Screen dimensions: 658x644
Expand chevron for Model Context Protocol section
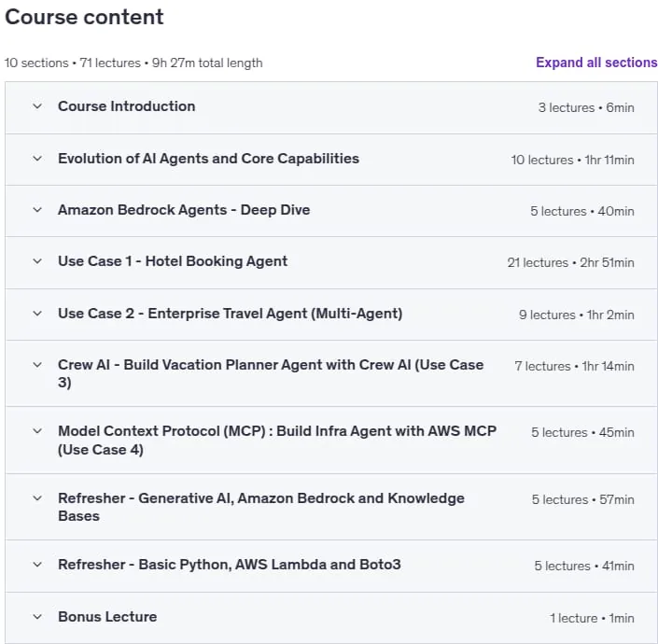click(x=37, y=431)
